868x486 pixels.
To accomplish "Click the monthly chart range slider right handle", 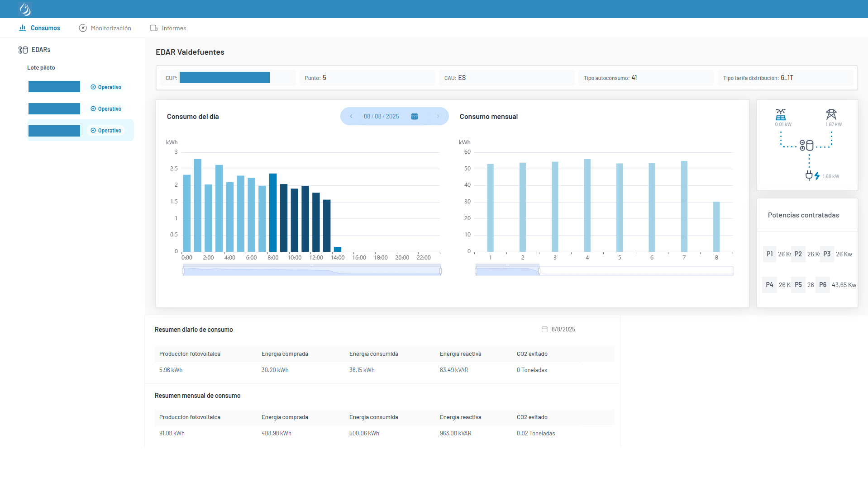I will pyautogui.click(x=539, y=271).
